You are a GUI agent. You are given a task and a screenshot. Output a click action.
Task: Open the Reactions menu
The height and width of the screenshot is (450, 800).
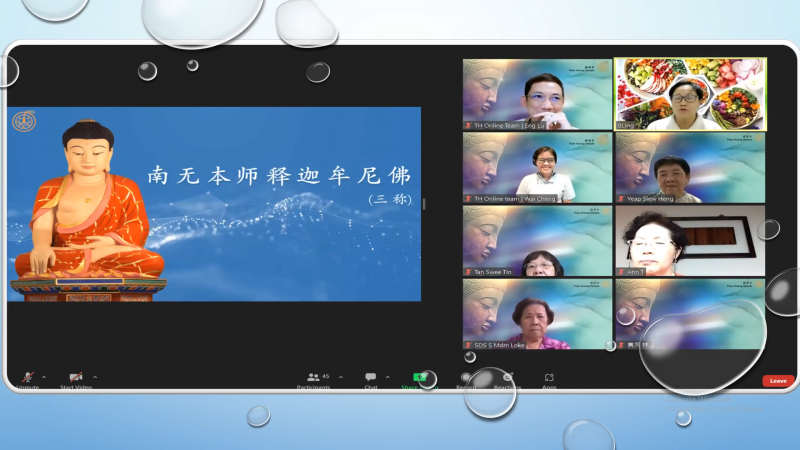pos(507,377)
